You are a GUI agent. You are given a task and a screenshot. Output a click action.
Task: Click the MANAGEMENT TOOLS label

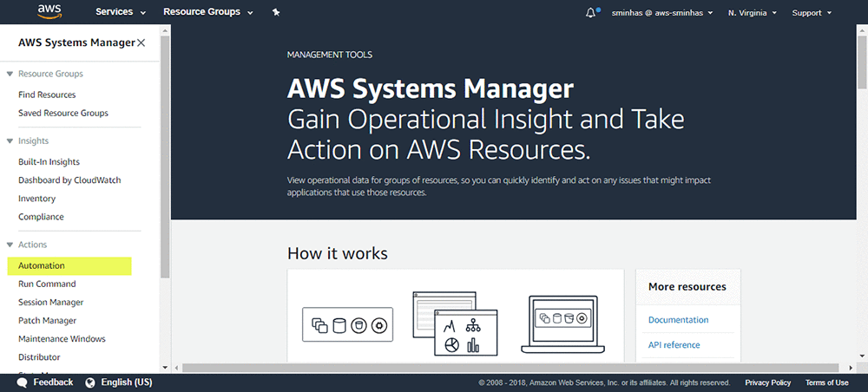pyautogui.click(x=330, y=55)
